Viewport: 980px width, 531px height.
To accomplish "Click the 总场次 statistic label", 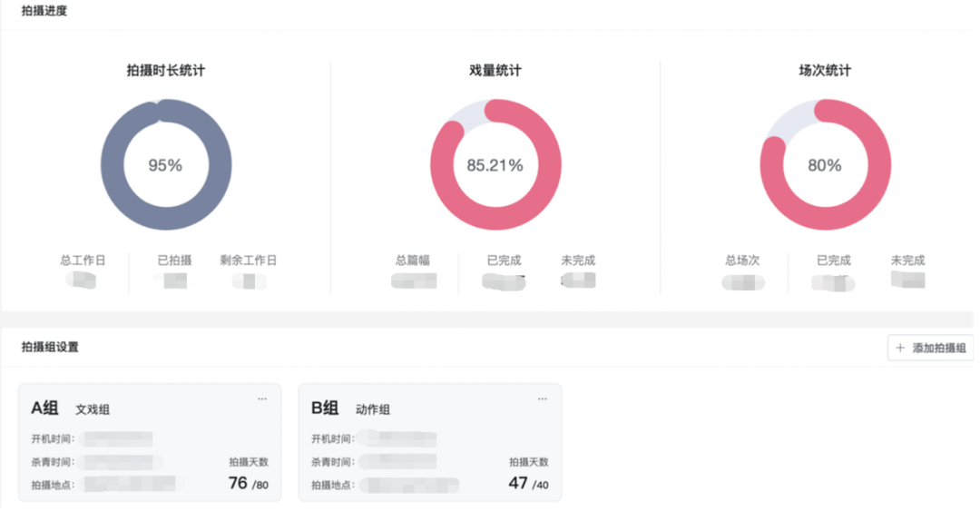I will tap(742, 261).
